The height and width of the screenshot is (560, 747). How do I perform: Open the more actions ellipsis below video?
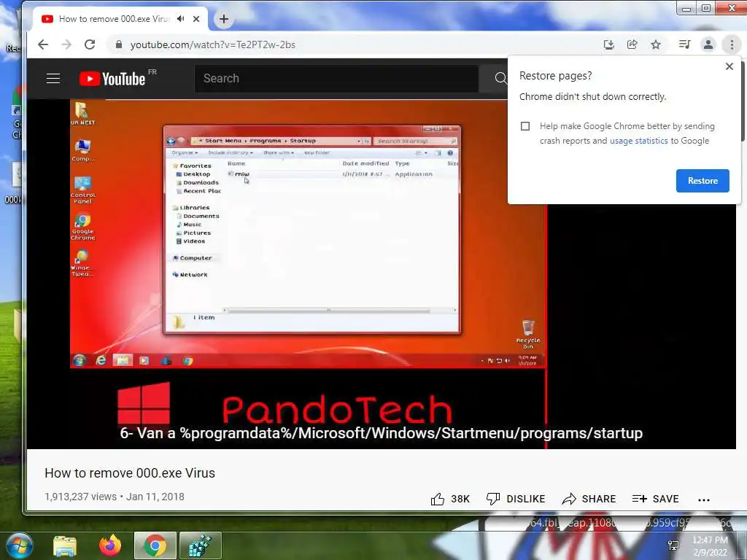tap(704, 499)
